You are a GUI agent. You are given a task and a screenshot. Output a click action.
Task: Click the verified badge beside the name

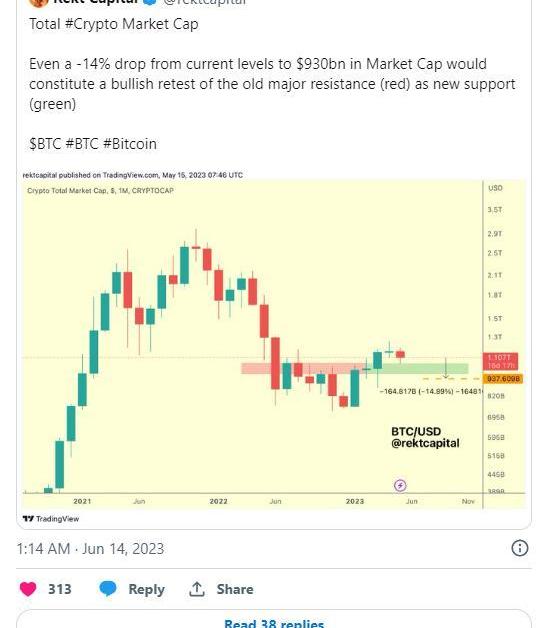click(150, 2)
